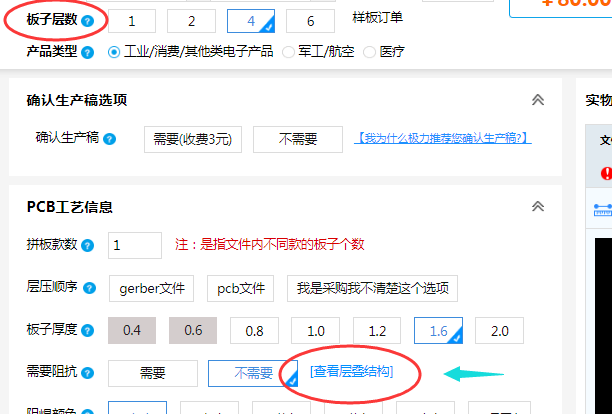Choose the 医疗 product type
Image resolution: width=612 pixels, height=414 pixels.
[x=372, y=51]
